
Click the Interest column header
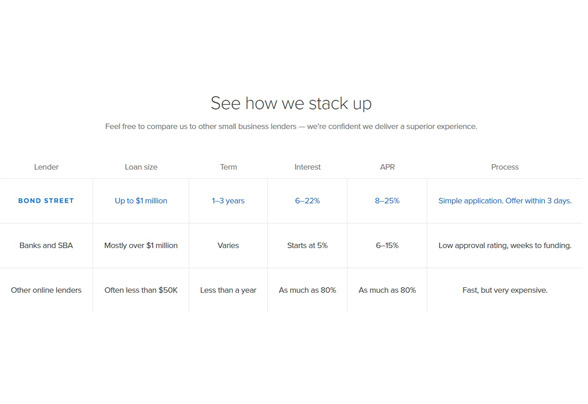tap(308, 167)
